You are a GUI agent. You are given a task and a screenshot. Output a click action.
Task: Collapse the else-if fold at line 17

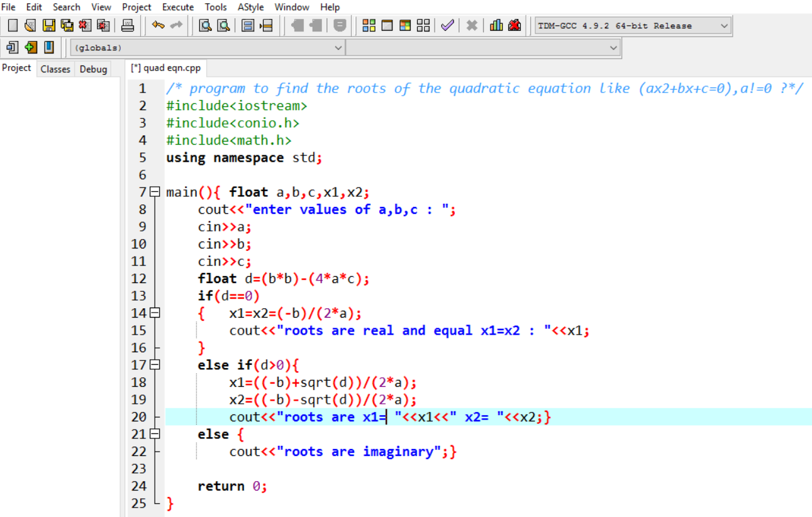pyautogui.click(x=155, y=365)
